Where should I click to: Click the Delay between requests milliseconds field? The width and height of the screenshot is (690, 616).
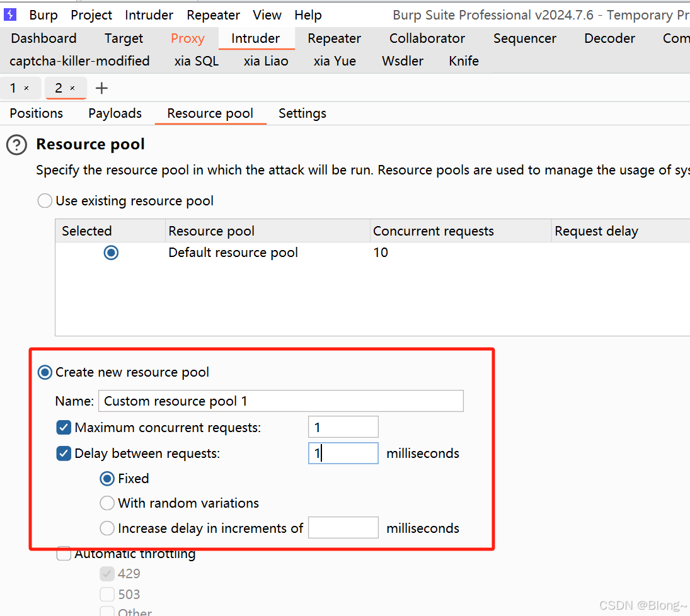pos(343,453)
